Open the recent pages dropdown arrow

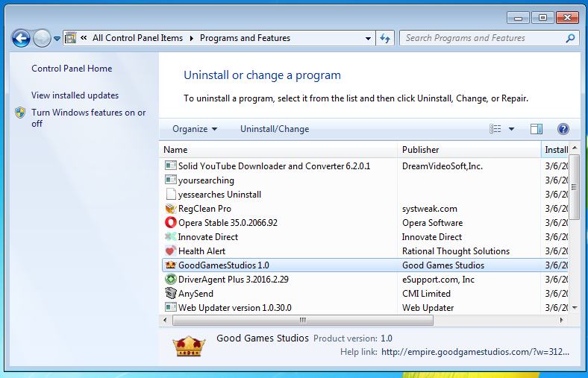pyautogui.click(x=57, y=38)
